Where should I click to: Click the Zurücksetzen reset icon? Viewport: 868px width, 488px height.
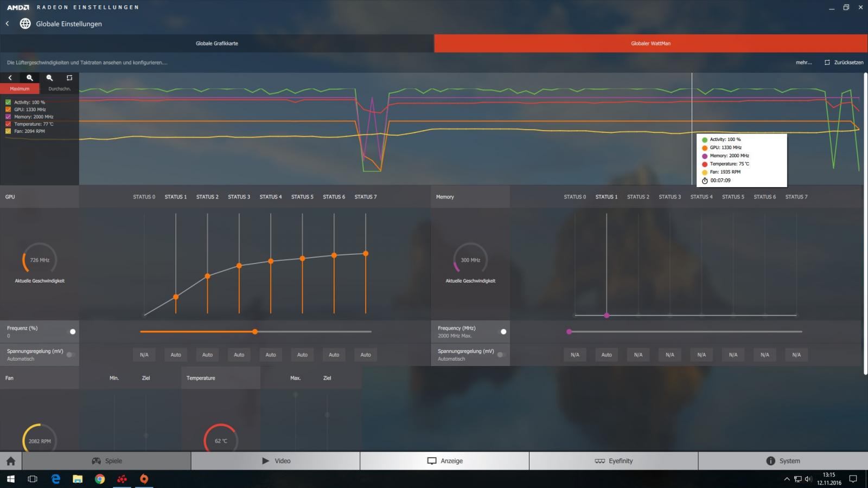click(x=827, y=62)
